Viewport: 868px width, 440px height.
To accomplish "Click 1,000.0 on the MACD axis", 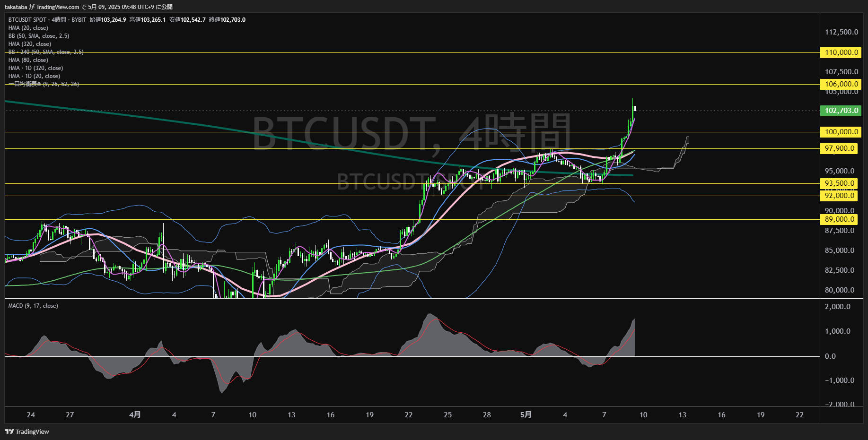I will [837, 331].
